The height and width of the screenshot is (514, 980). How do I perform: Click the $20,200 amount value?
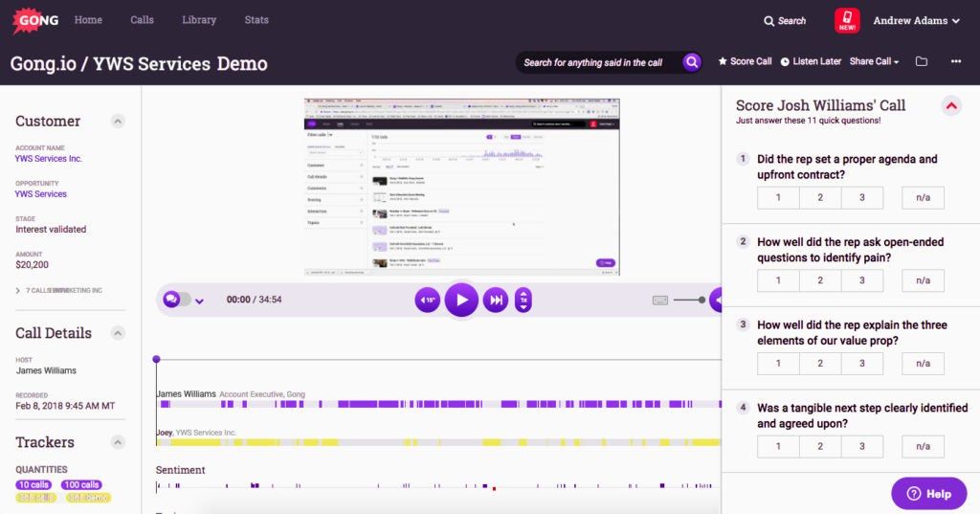tap(32, 265)
